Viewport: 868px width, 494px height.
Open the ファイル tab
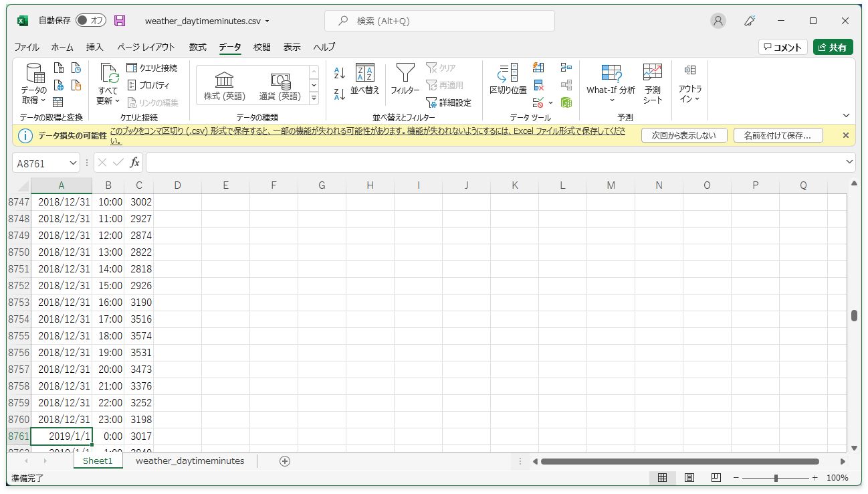[x=27, y=48]
